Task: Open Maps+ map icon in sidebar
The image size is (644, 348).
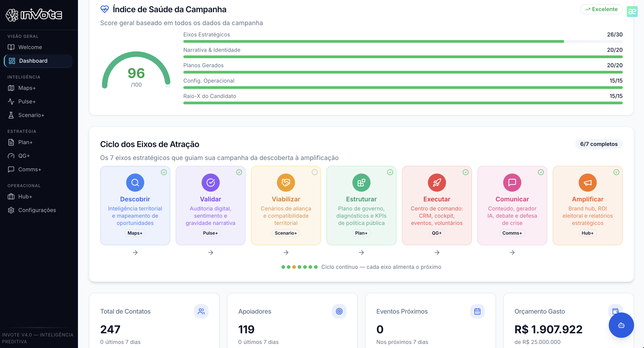Action: click(11, 88)
